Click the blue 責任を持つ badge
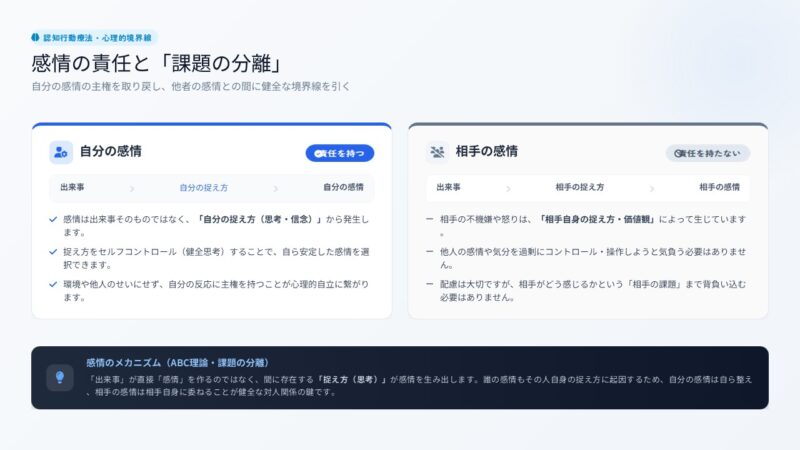The width and height of the screenshot is (800, 450). click(x=340, y=153)
